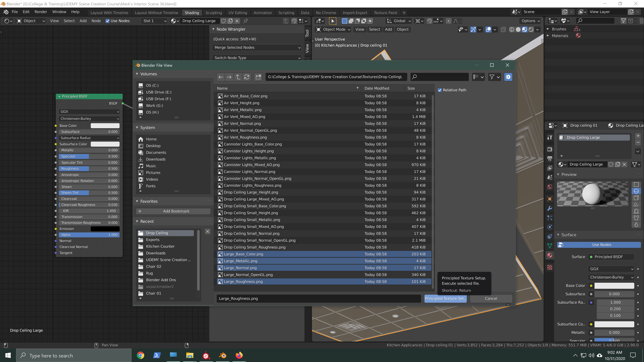Viewport: 644px width, 362px height.
Task: Refresh the file list
Action: [247, 77]
